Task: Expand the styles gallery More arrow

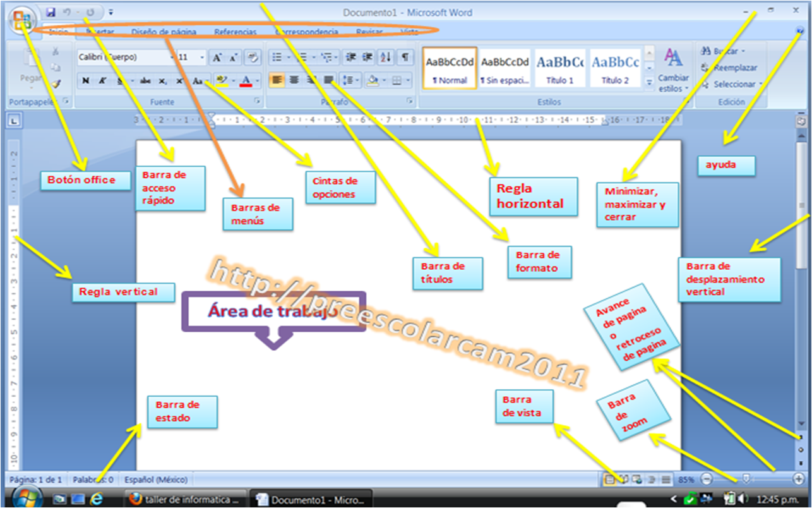Action: [x=649, y=82]
